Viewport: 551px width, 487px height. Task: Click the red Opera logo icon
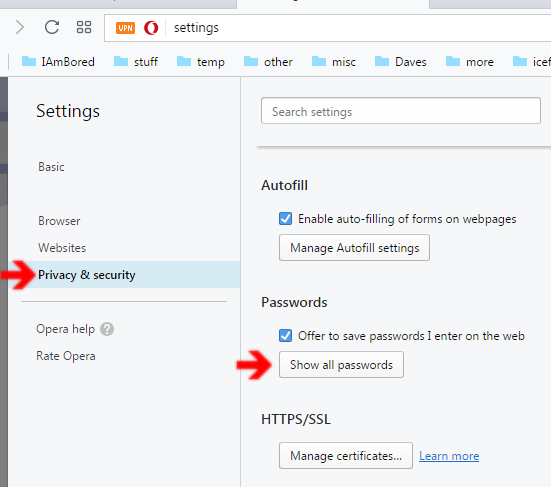pyautogui.click(x=151, y=28)
